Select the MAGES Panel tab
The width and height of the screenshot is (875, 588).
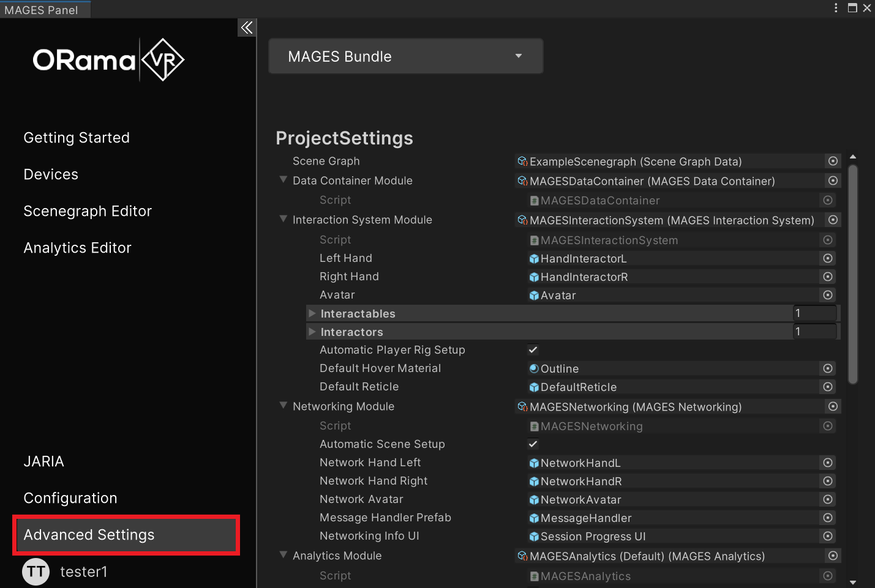point(45,10)
